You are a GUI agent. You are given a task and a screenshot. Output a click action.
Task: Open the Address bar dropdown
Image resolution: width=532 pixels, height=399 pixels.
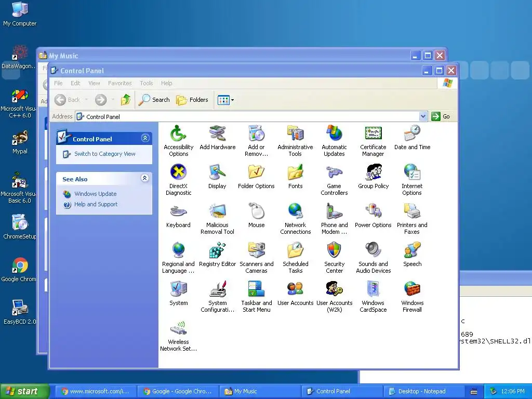(x=423, y=116)
